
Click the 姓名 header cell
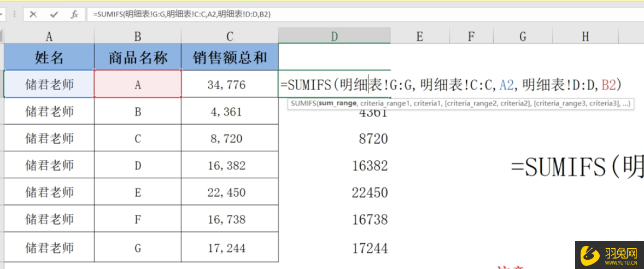49,57
